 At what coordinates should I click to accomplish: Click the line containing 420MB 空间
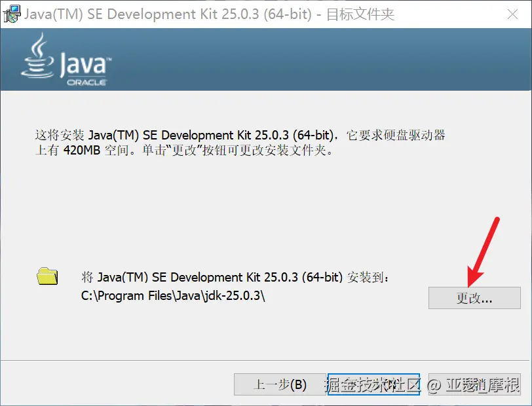coord(185,150)
